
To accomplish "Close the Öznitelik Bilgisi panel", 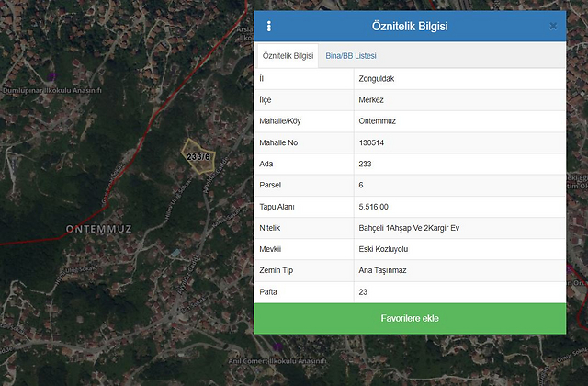I will [553, 26].
